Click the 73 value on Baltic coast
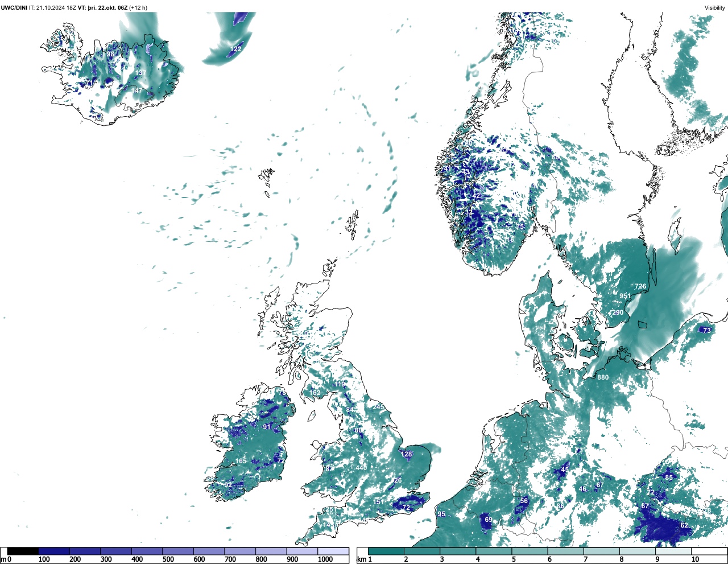Screen dimensions: 728x564 tap(707, 330)
